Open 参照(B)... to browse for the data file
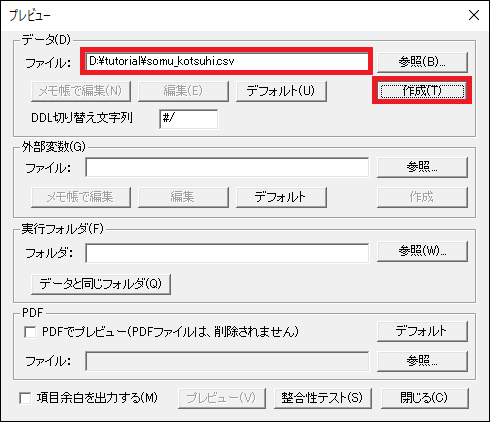The width and height of the screenshot is (490, 422). [422, 62]
